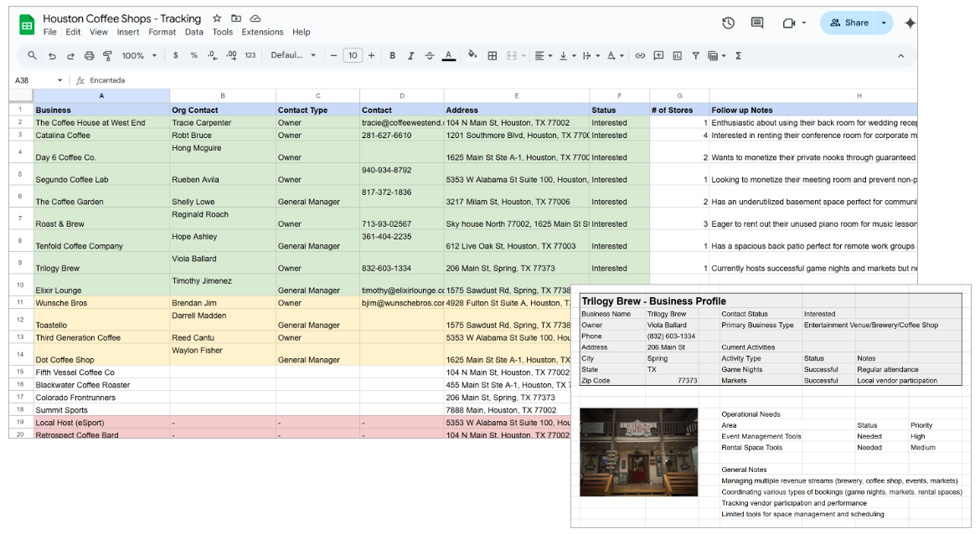Decrease decimal places
This screenshot has height=534, width=980.
[213, 55]
